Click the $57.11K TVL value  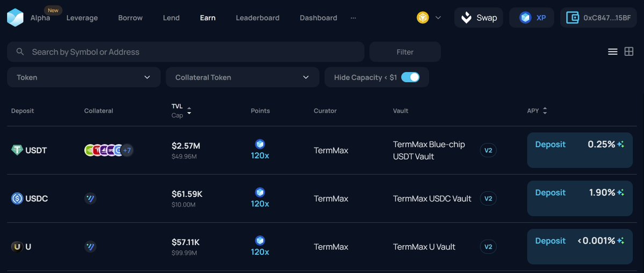(186, 242)
